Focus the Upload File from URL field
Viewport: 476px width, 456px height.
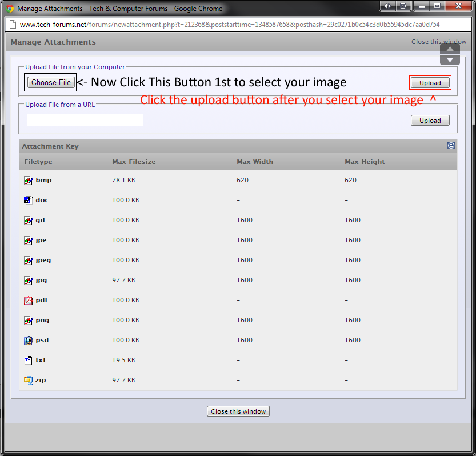tap(85, 120)
